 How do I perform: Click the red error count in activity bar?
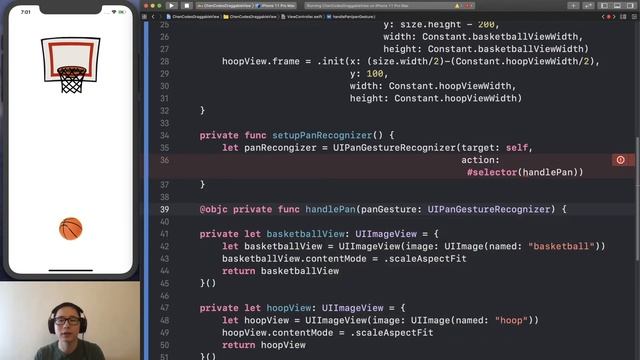pyautogui.click(x=468, y=6)
